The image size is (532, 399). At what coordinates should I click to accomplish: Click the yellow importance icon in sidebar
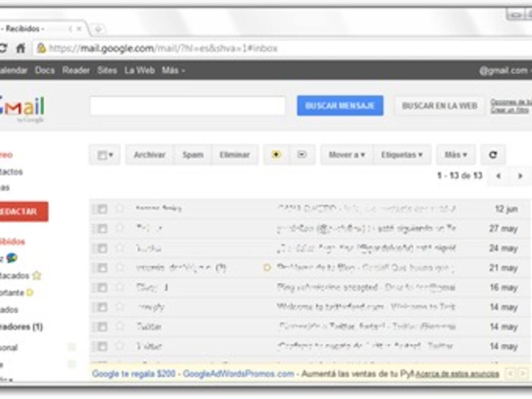[x=30, y=293]
